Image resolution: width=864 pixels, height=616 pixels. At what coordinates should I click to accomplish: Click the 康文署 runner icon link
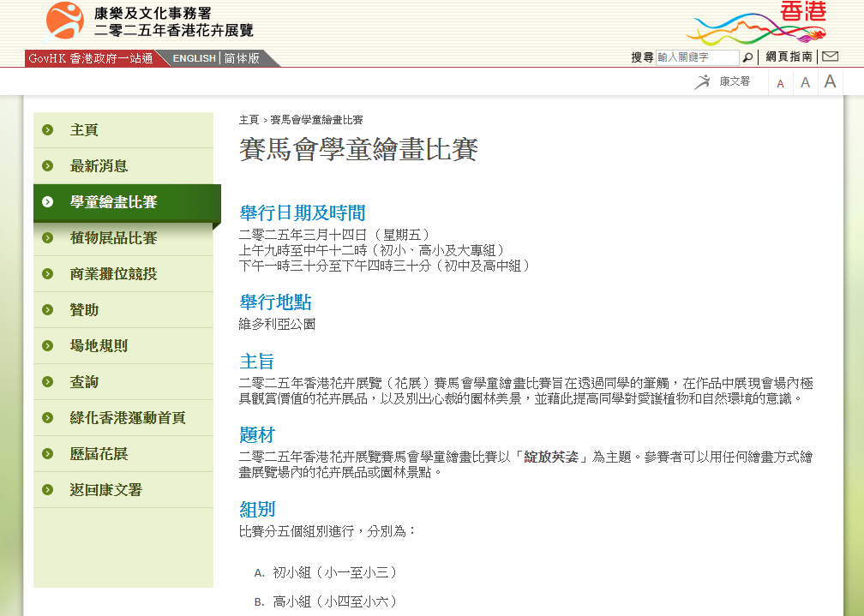pyautogui.click(x=723, y=81)
